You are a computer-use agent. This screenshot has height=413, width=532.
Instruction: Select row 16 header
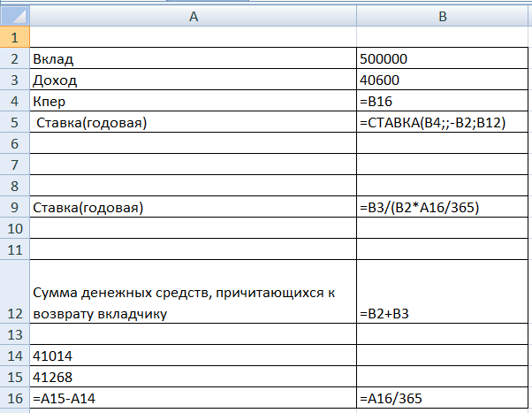tap(15, 398)
